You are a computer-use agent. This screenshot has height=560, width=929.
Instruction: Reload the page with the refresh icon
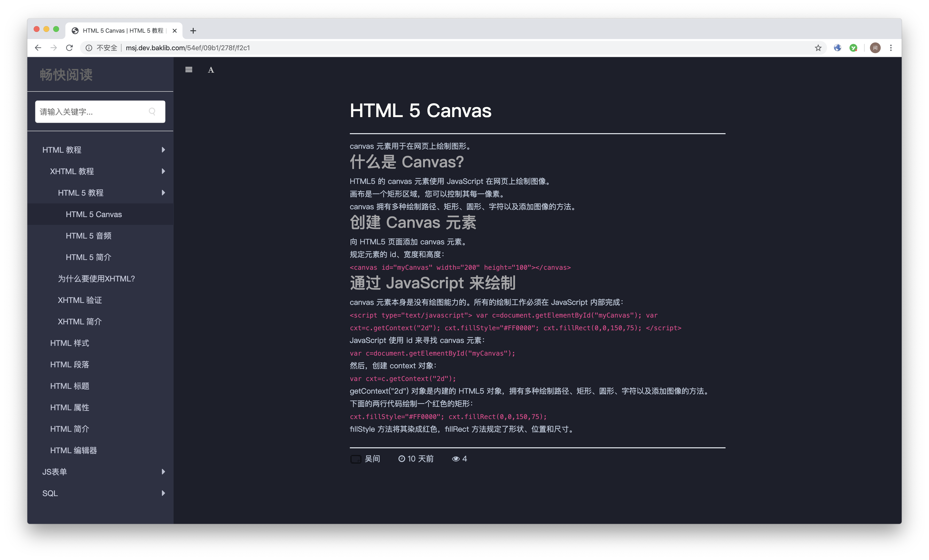click(x=69, y=48)
